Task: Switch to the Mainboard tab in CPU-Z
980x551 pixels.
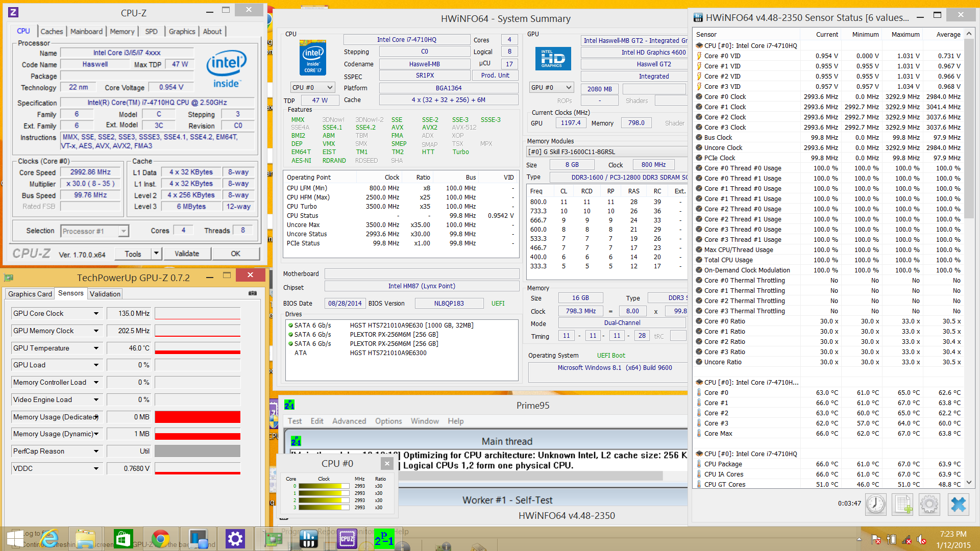Action: coord(86,32)
